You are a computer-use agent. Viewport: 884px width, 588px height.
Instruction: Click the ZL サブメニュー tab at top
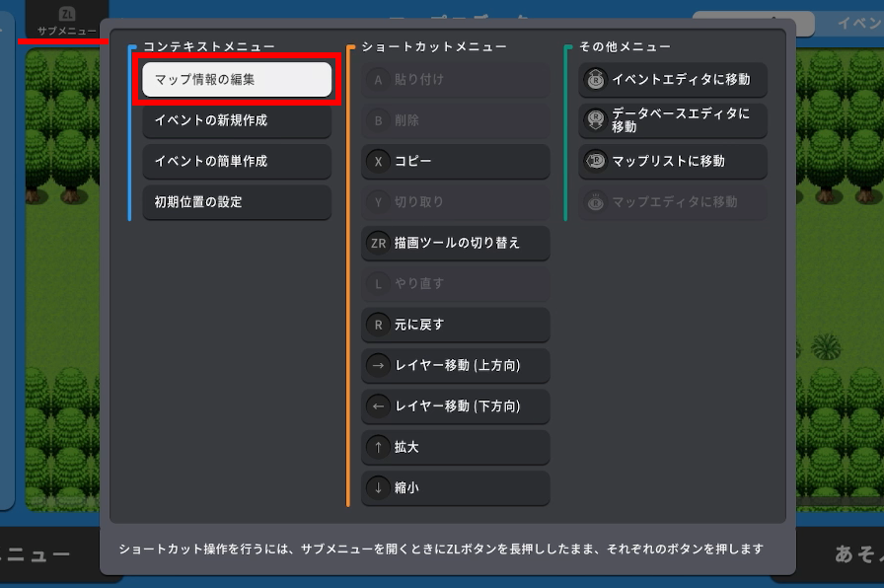click(66, 22)
